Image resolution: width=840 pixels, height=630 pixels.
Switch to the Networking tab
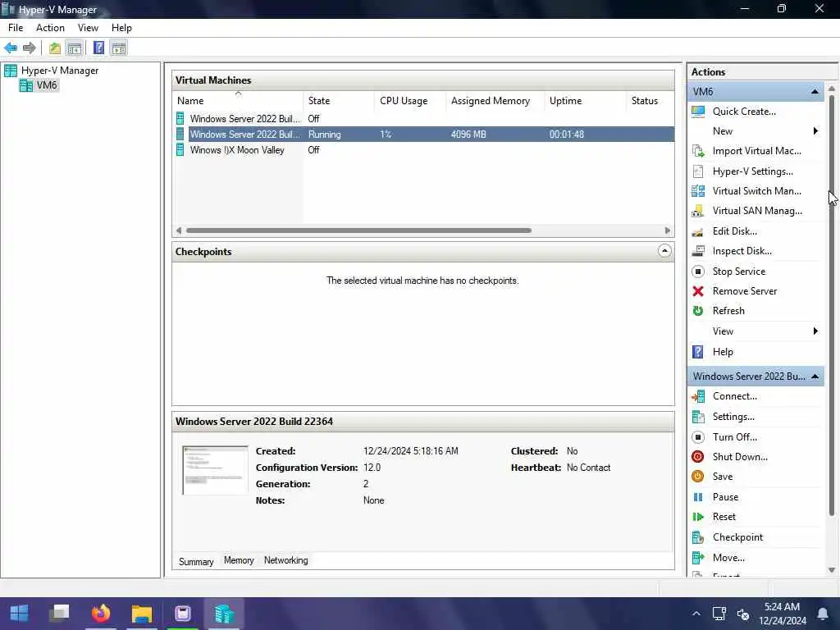pyautogui.click(x=286, y=560)
